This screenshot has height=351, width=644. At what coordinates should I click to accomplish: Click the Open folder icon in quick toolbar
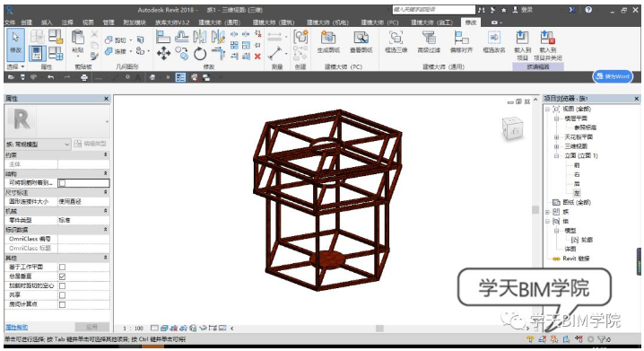(x=11, y=77)
